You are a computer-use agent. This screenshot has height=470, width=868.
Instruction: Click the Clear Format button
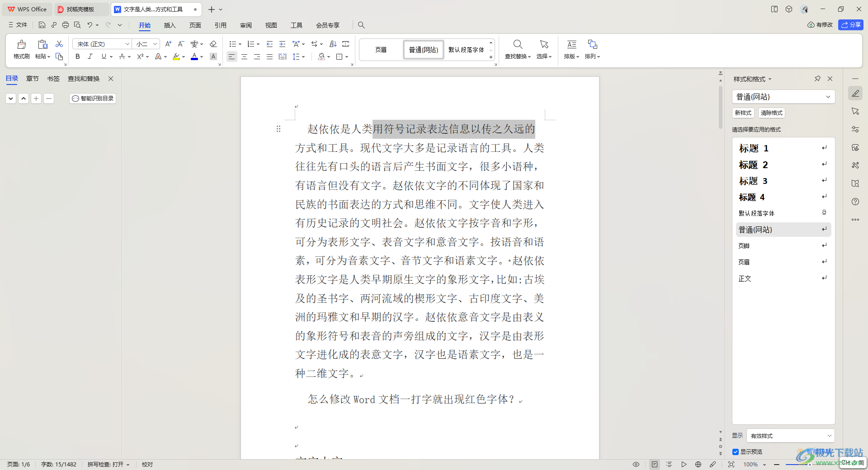[x=771, y=113]
